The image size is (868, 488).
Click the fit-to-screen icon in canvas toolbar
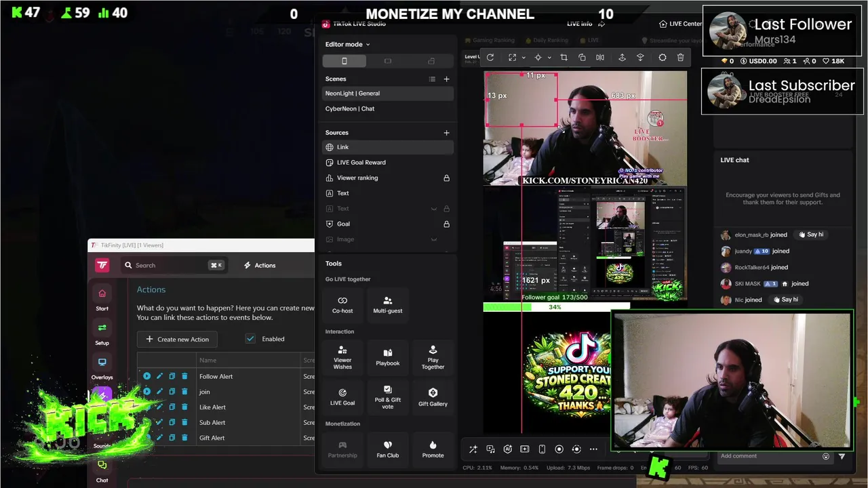(x=512, y=58)
